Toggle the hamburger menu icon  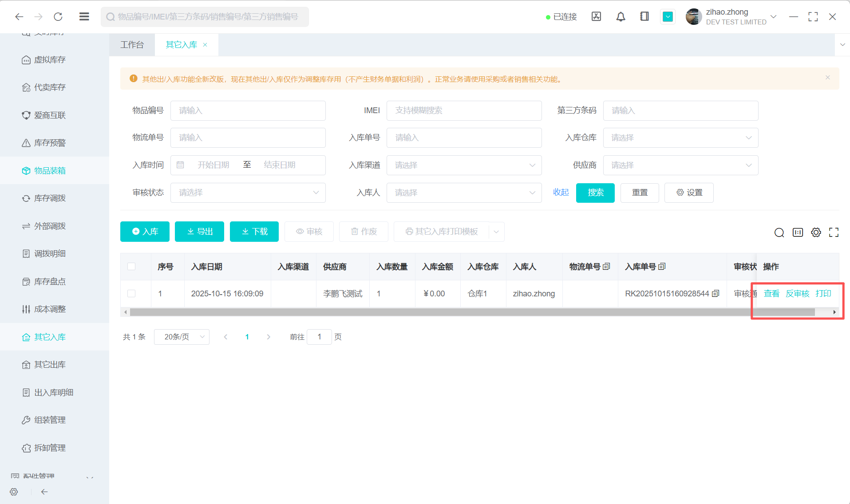84,17
